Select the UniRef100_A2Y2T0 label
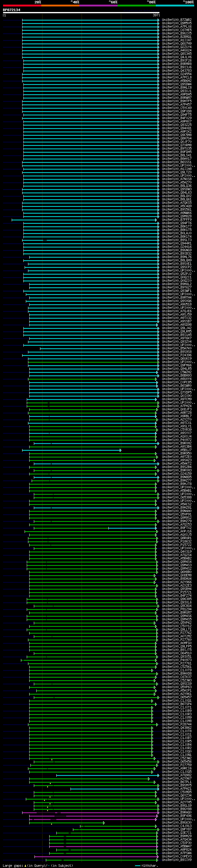 pos(177,419)
